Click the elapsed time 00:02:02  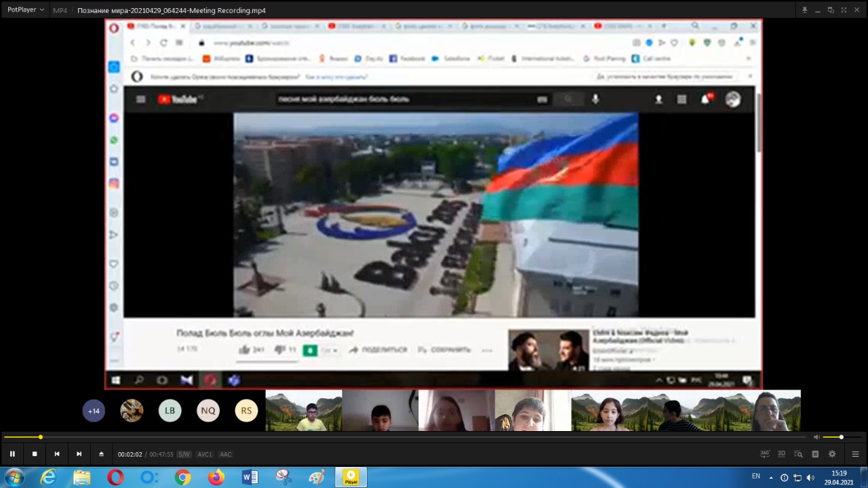[130, 455]
